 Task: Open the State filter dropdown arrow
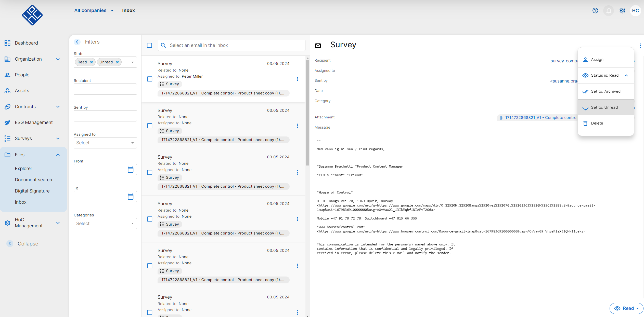click(x=132, y=62)
